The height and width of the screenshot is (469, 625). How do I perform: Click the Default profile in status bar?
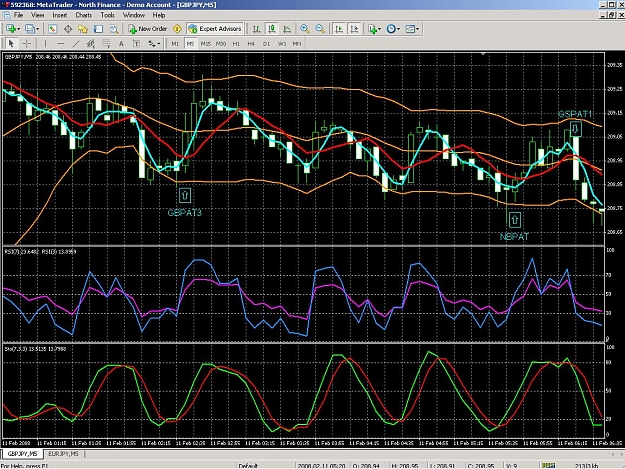249,465
